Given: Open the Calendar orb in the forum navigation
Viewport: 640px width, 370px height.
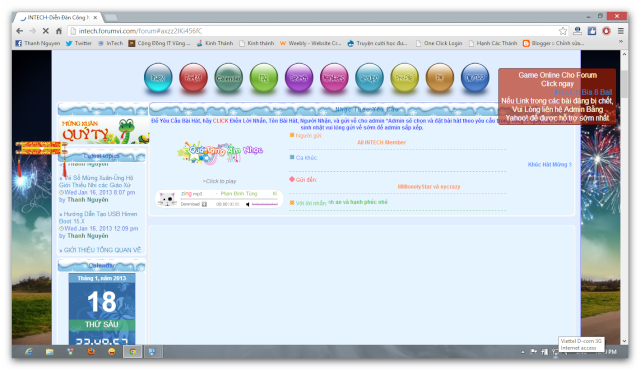Looking at the screenshot, I should (229, 77).
